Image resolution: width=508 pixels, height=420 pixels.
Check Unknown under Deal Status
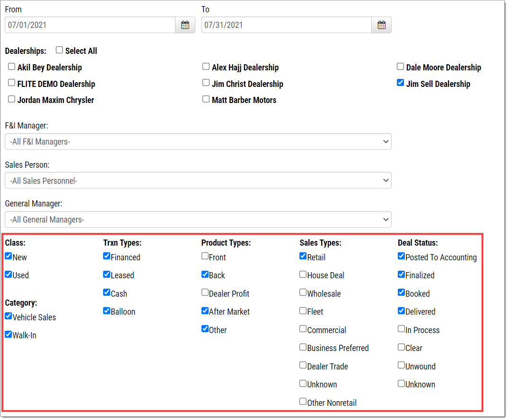click(401, 384)
